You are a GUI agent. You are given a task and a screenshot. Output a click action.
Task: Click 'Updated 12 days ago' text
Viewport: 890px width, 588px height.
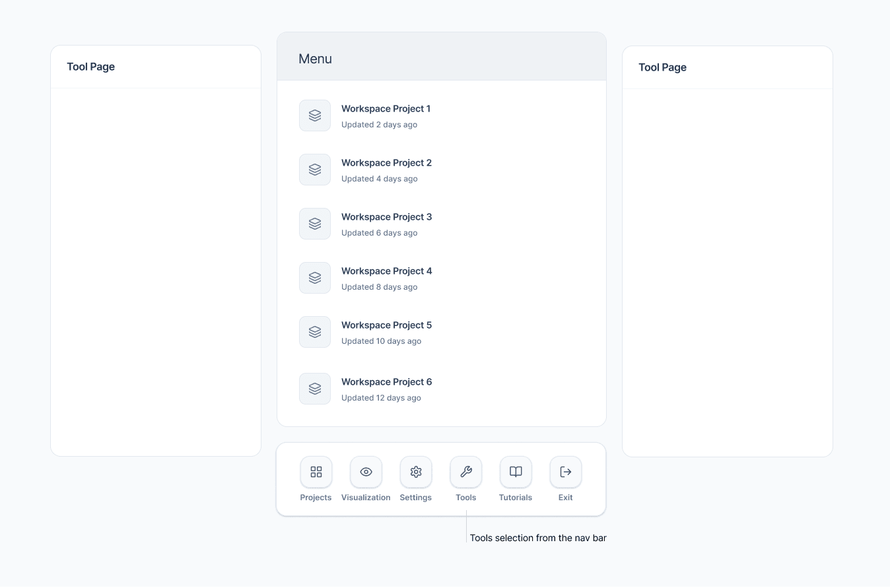381,398
